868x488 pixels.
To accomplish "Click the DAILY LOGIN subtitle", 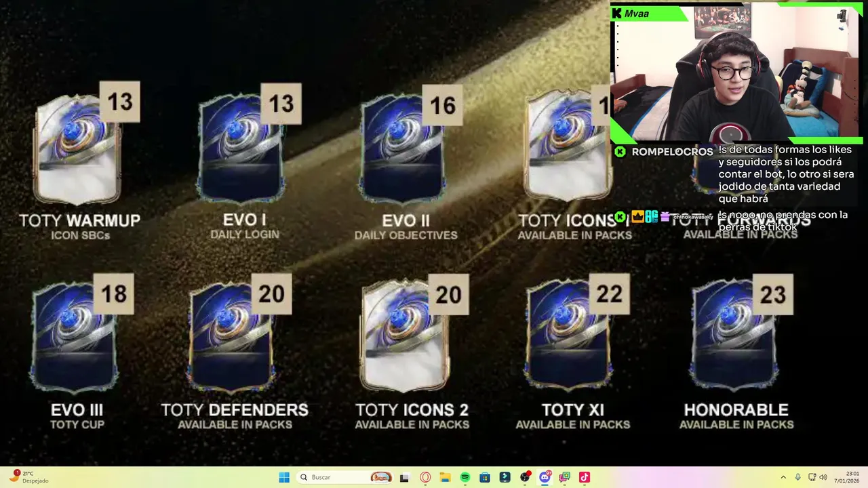I will tap(245, 235).
